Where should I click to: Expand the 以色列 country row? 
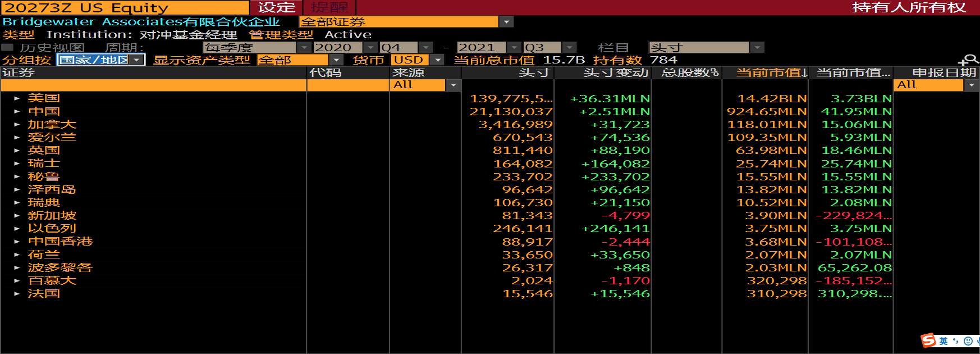point(17,229)
